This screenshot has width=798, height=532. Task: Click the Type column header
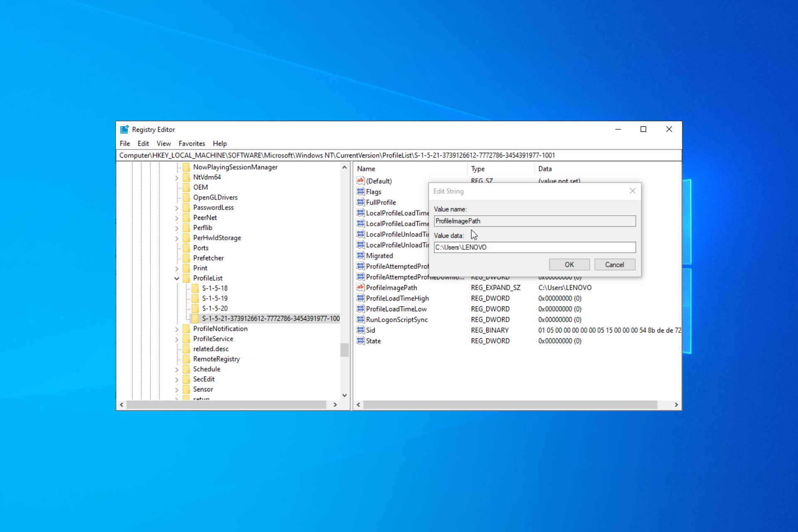pyautogui.click(x=501, y=169)
